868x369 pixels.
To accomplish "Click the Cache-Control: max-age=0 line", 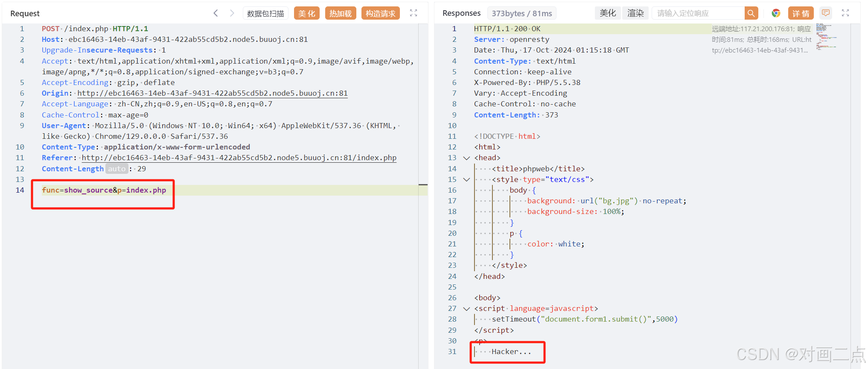I will coord(95,115).
